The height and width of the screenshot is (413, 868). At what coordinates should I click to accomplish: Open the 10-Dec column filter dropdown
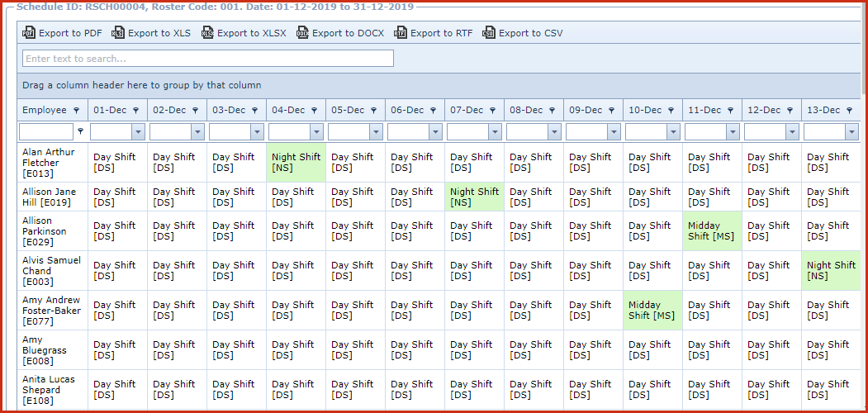(x=673, y=132)
